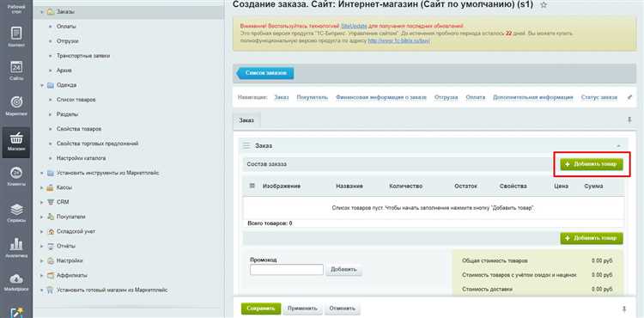The width and height of the screenshot is (644, 318).
Task: Click the pin icon beside the Отменить button
Action: (x=624, y=309)
